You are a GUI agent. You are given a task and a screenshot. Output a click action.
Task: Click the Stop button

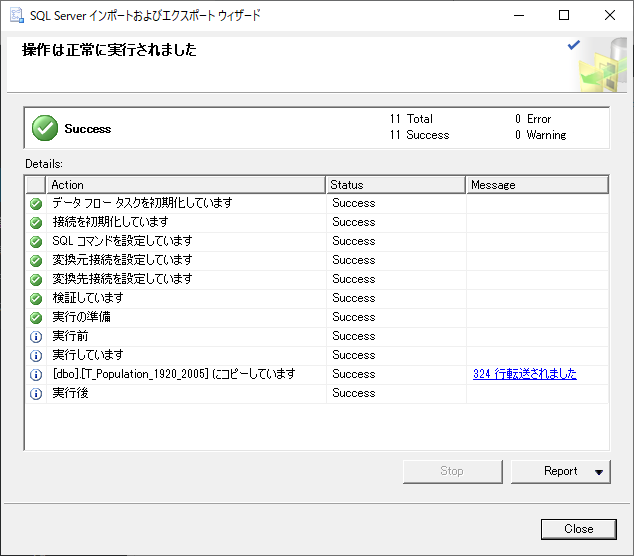pos(452,471)
